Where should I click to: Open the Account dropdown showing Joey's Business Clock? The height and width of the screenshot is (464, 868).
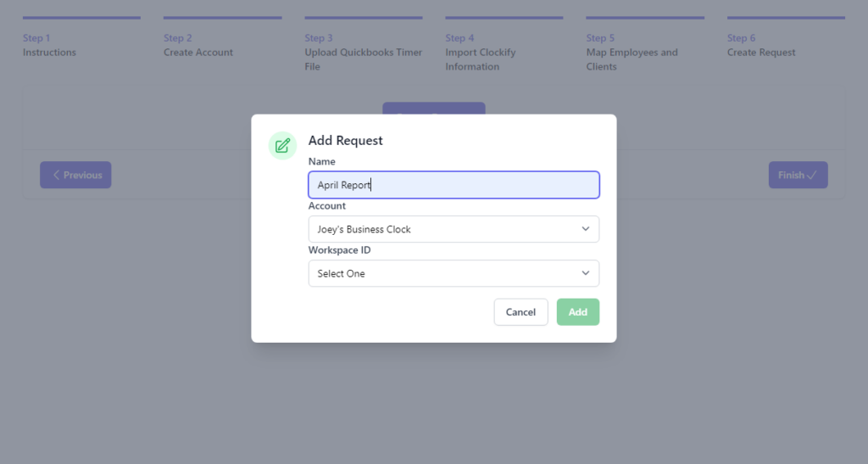[453, 229]
